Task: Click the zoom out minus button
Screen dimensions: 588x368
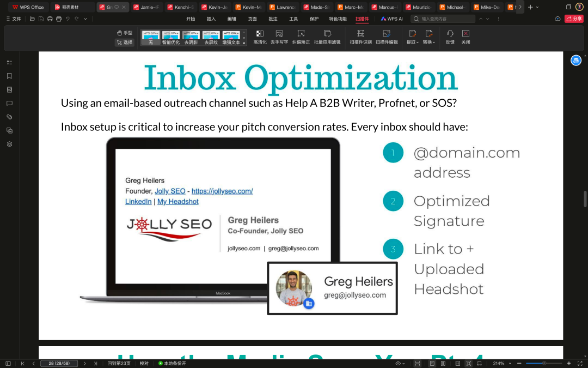Action: (x=519, y=363)
